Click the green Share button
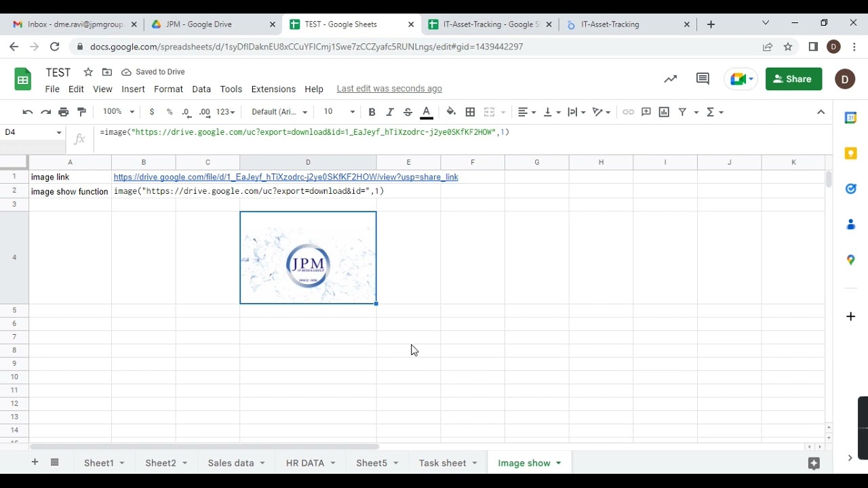Image resolution: width=868 pixels, height=488 pixels. tap(793, 79)
